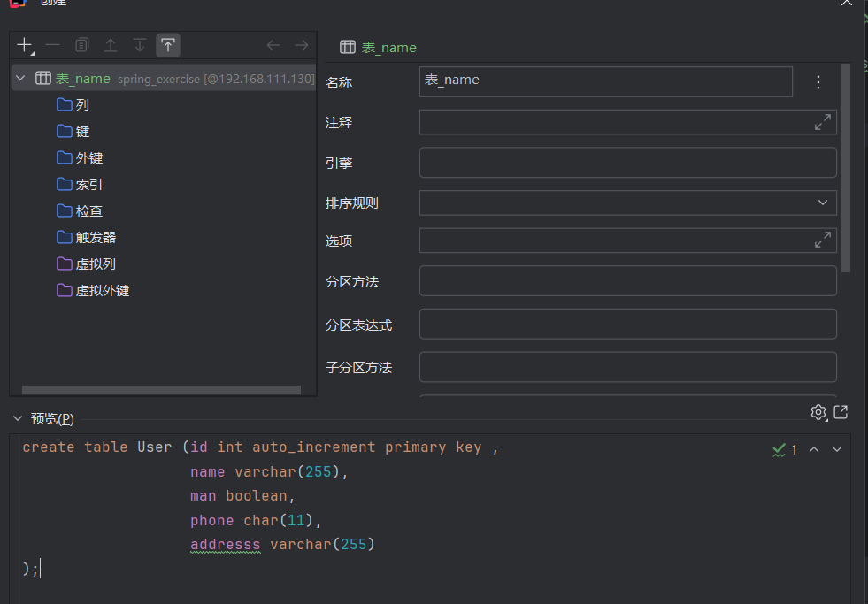The width and height of the screenshot is (868, 604).
Task: Focus the 注释 input field
Action: click(627, 122)
